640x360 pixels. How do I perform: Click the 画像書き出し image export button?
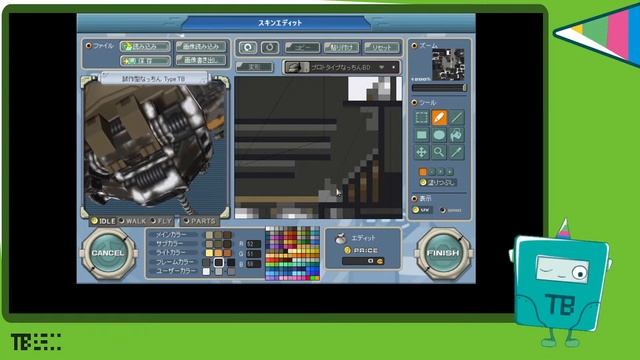point(201,60)
